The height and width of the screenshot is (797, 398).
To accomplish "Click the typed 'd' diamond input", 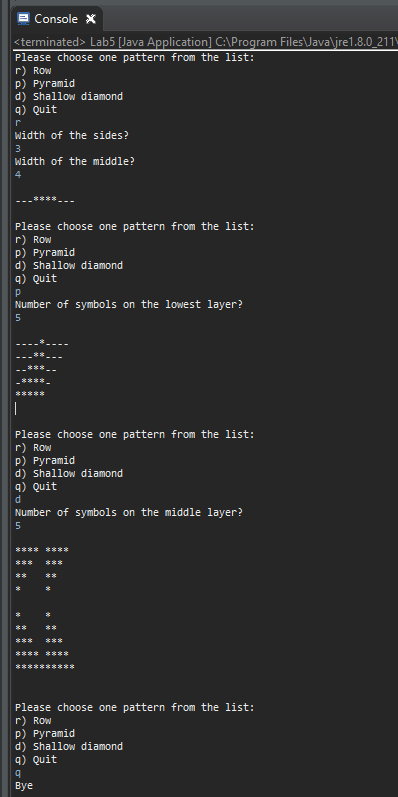I will [x=18, y=500].
